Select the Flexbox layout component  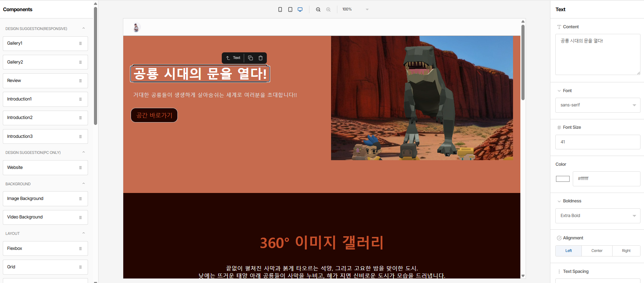tap(45, 248)
